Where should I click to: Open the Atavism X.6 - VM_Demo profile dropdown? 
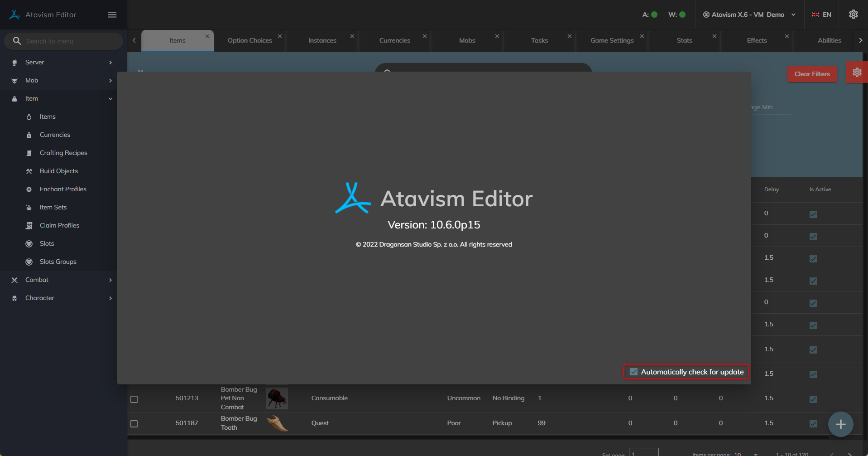(749, 15)
